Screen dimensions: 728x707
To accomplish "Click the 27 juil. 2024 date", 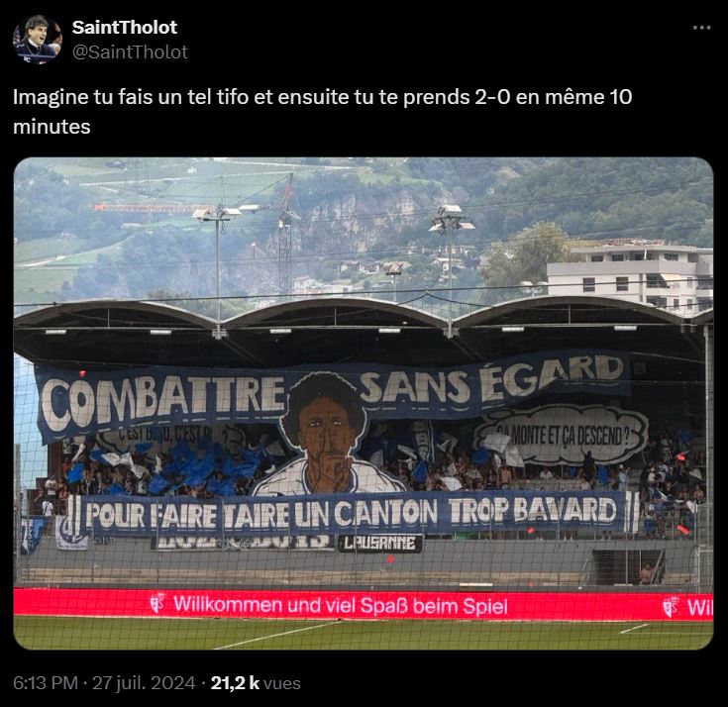I will coord(144,683).
